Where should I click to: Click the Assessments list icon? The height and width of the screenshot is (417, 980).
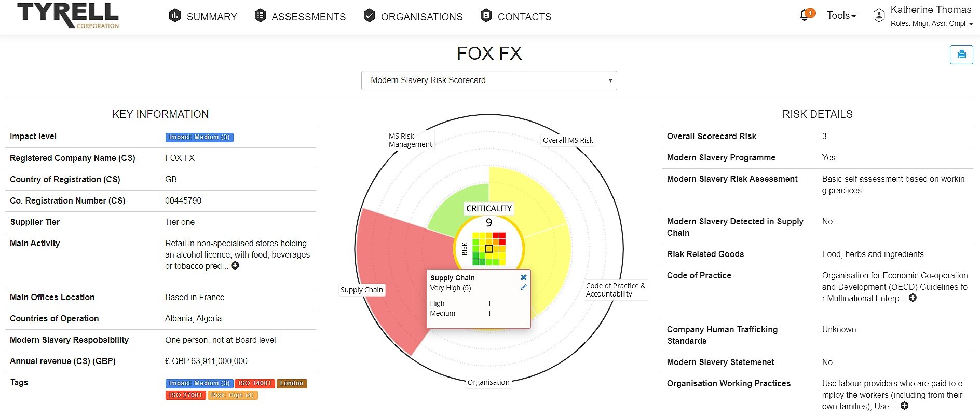coord(260,16)
